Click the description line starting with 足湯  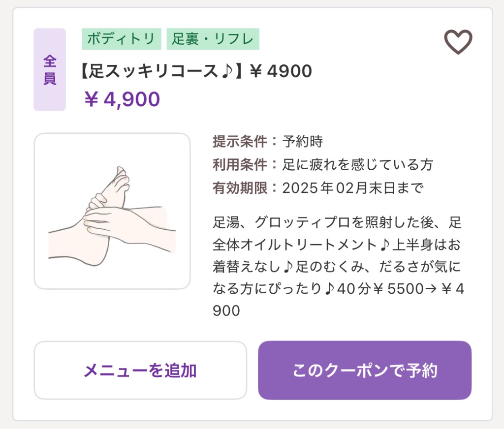coord(337,223)
